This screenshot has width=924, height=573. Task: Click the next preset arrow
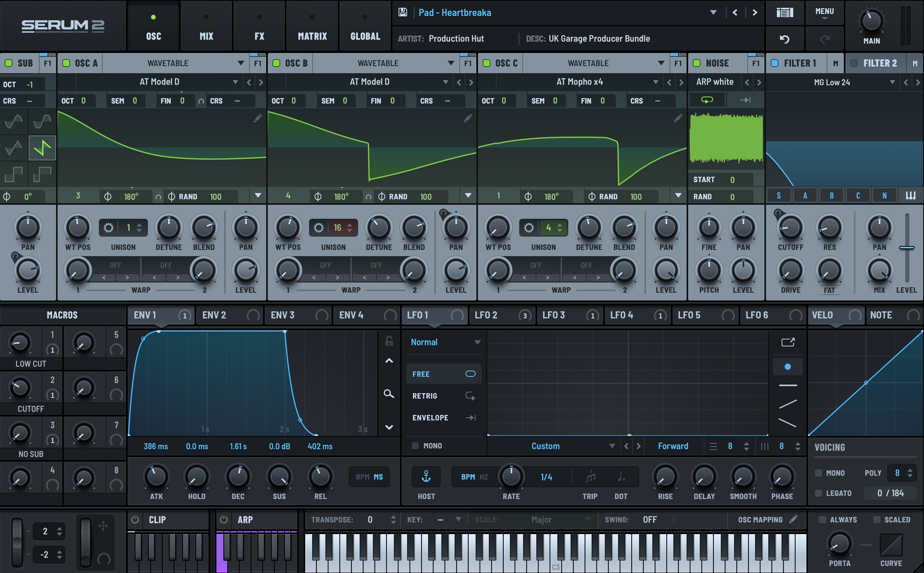click(x=755, y=12)
